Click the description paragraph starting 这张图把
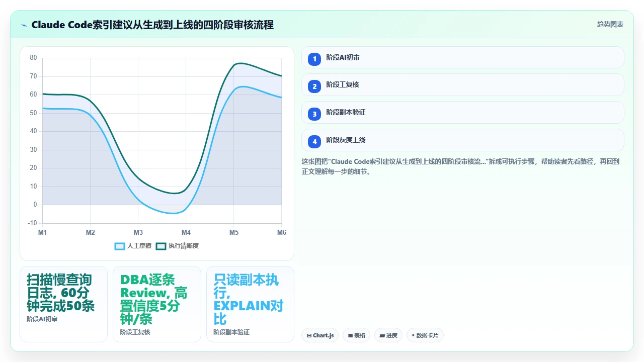 460,166
